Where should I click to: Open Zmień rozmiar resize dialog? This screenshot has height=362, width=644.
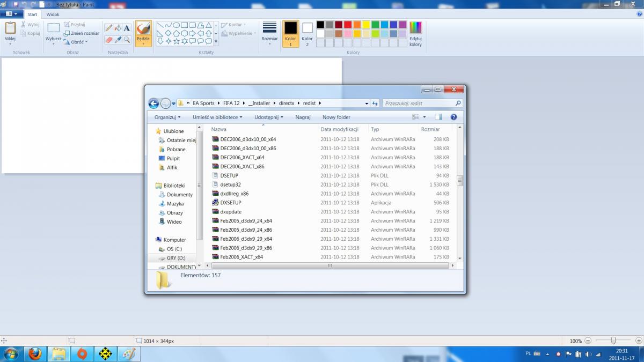[82, 33]
